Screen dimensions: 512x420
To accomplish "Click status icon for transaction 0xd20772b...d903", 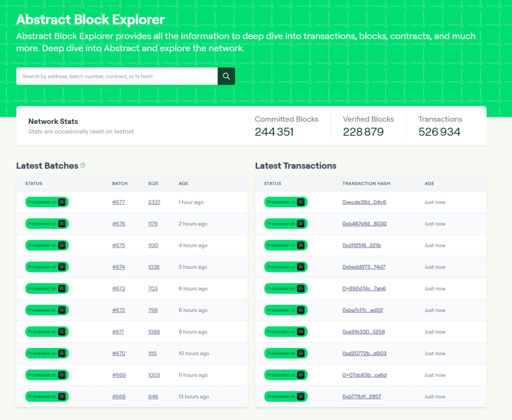I will click(301, 353).
